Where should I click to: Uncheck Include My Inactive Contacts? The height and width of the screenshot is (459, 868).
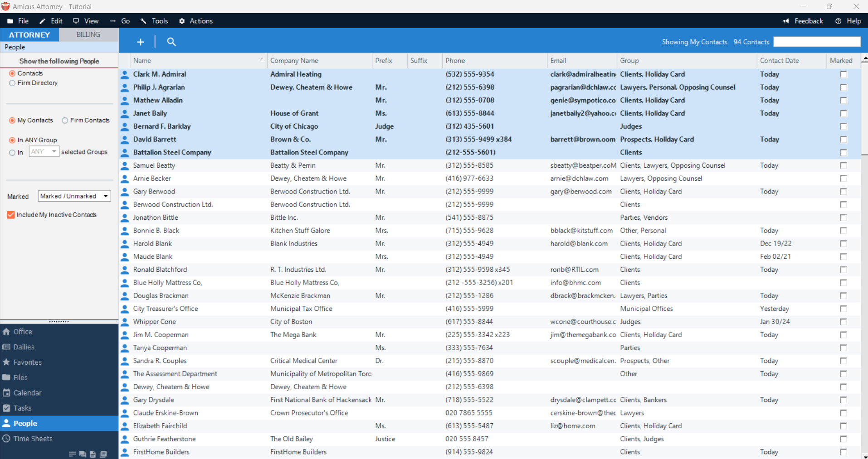click(11, 215)
